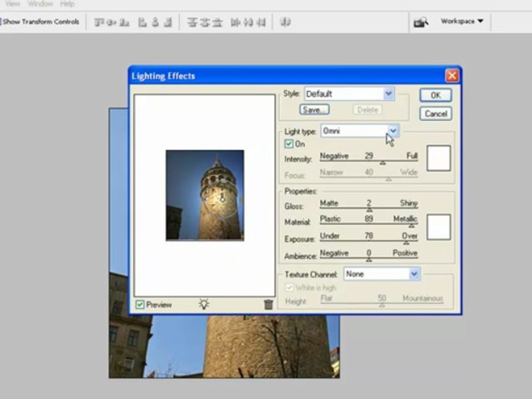Click the Align right edges icon
Screen dimensions: 532x399
(x=167, y=22)
